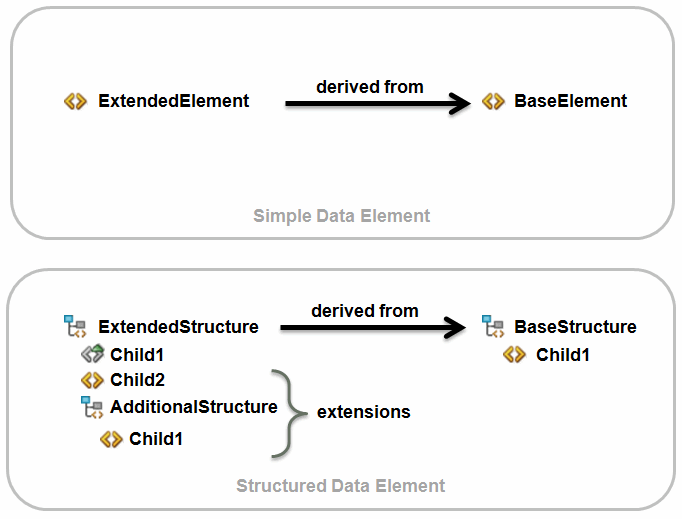Click the lower 'derived from' arrow label

[x=365, y=311]
